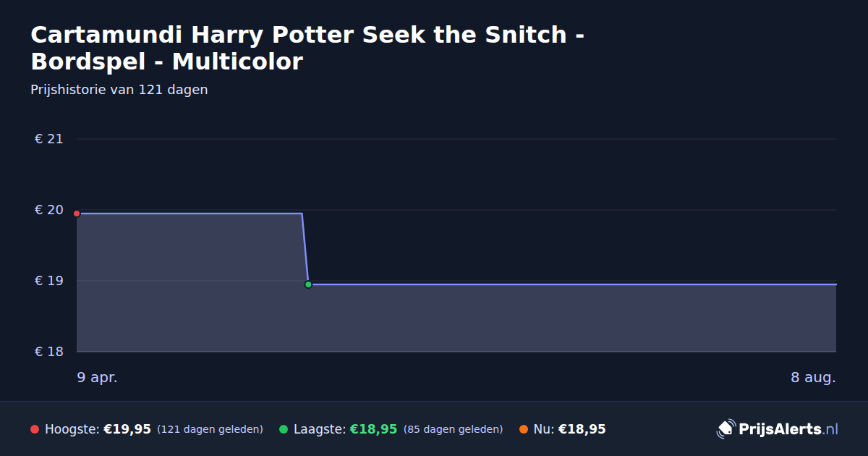Click the € 21 axis label
Viewport: 868px width, 456px height.
[x=48, y=139]
